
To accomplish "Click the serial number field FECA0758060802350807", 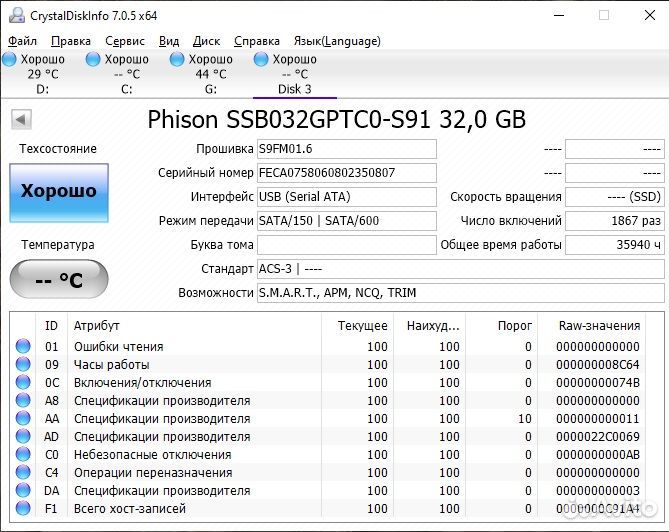I will pos(346,173).
